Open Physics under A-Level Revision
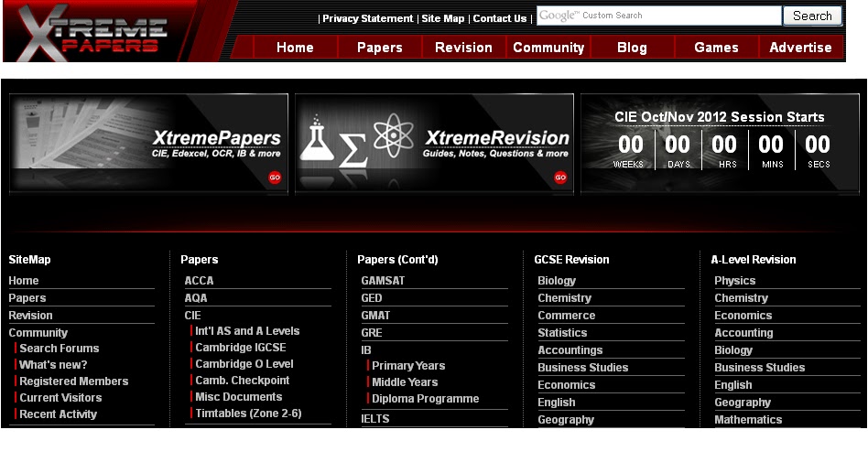Image resolution: width=868 pixels, height=462 pixels. tap(734, 281)
